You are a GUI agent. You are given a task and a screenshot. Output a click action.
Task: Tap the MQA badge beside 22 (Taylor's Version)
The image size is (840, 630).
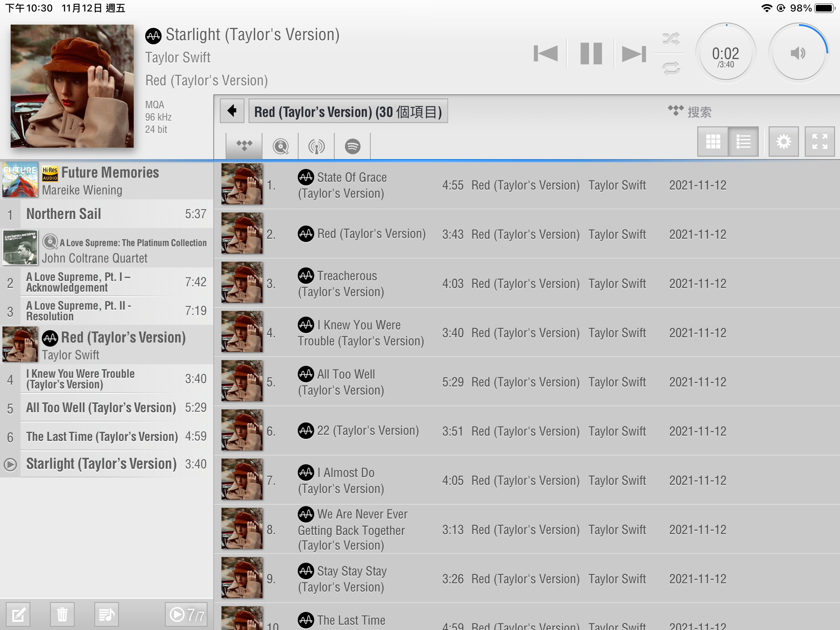click(306, 431)
